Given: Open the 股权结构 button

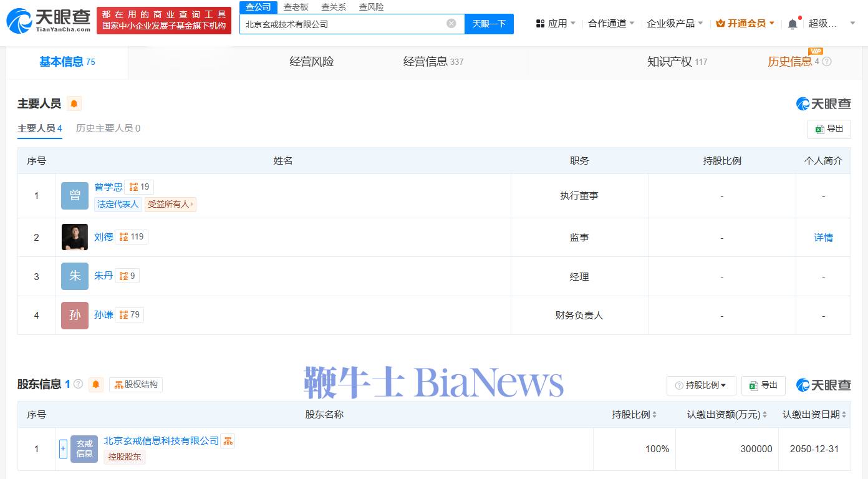Looking at the screenshot, I should [136, 384].
